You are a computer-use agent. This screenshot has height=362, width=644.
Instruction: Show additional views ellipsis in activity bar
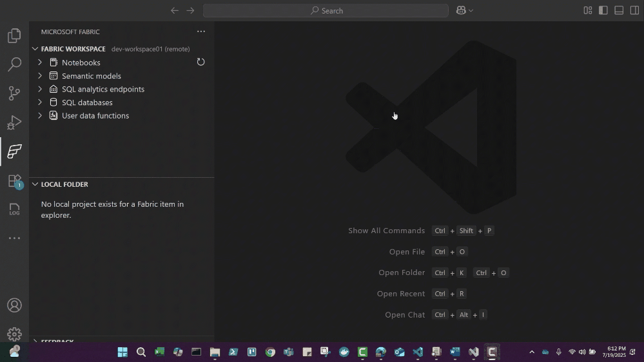14,238
